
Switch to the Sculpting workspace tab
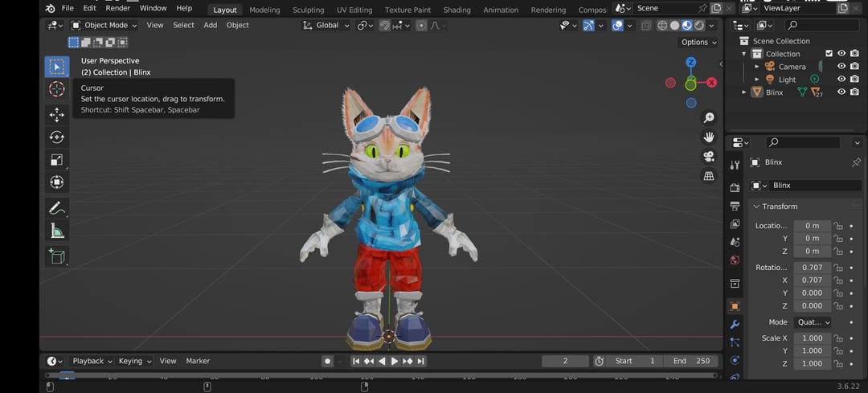308,10
